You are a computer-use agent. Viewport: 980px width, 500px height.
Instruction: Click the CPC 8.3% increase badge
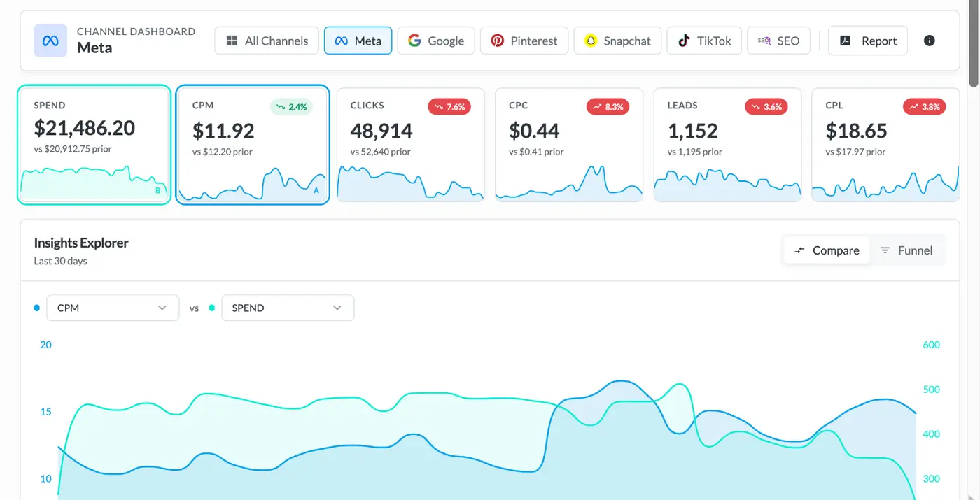pyautogui.click(x=608, y=107)
